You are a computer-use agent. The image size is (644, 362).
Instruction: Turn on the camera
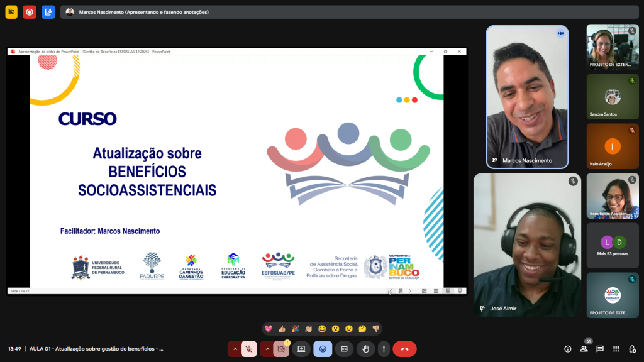tap(281, 349)
